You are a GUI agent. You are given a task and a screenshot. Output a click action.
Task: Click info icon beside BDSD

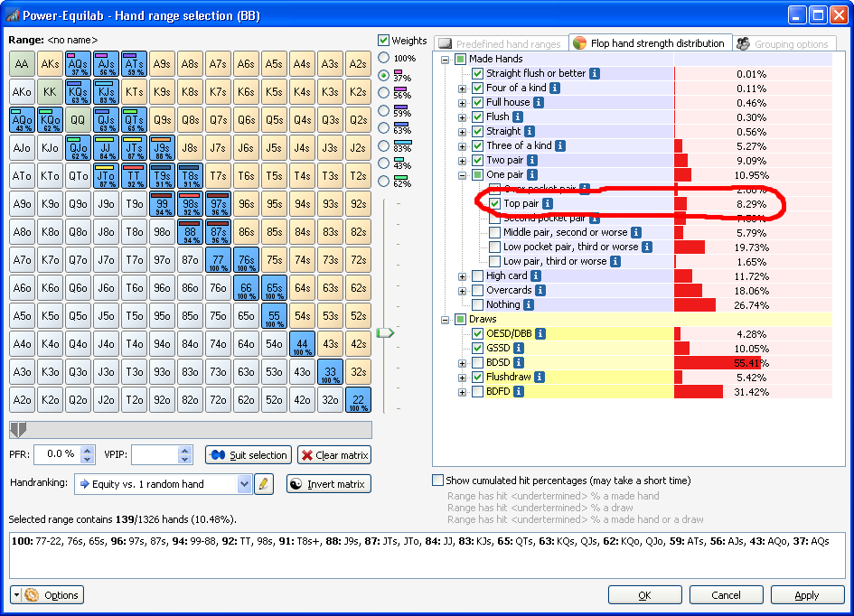tap(519, 362)
